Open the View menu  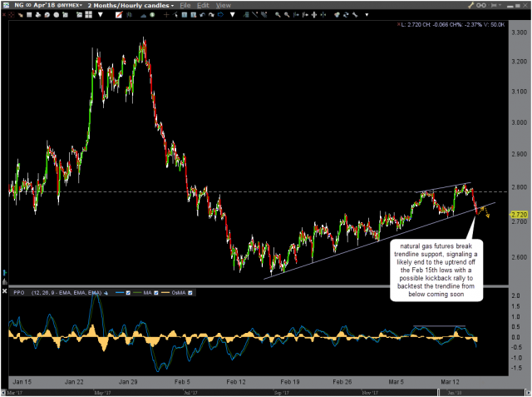(x=224, y=6)
